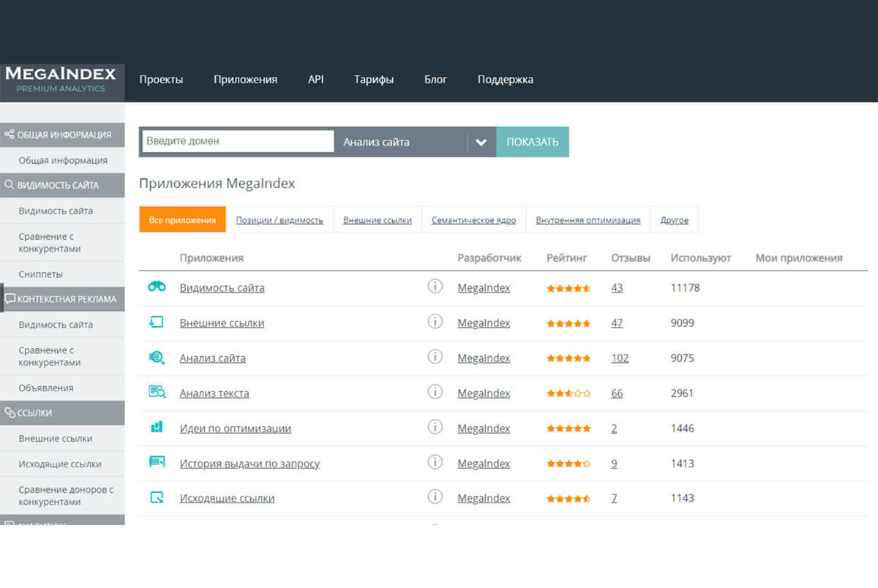Click the star rating of Анализ текста
The width and height of the screenshot is (878, 588).
coord(569,393)
